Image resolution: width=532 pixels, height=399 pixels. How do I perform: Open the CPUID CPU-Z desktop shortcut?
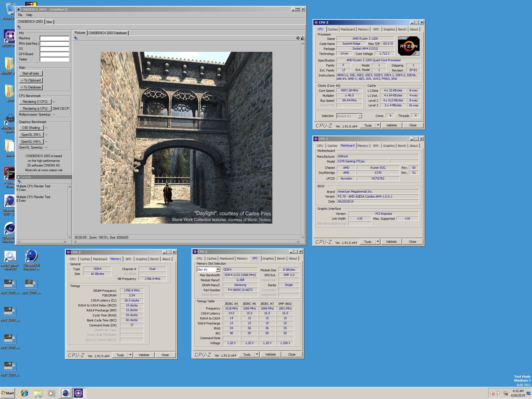tap(9, 38)
